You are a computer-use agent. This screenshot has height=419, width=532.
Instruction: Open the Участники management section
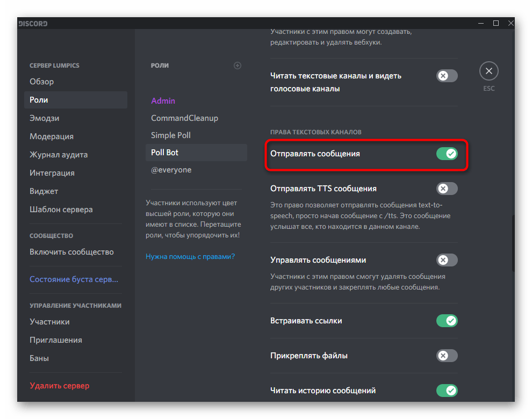[76, 322]
